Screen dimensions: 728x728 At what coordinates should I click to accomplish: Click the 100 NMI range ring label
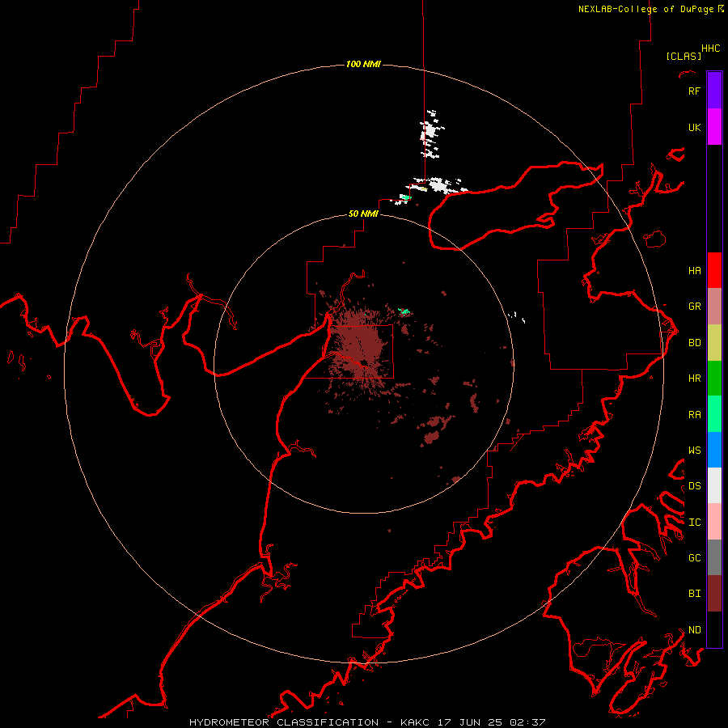[x=363, y=64]
